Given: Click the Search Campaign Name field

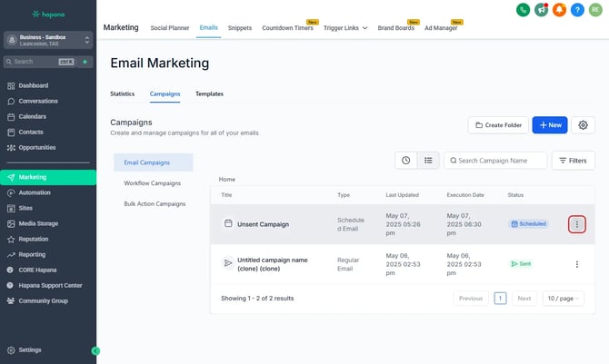Looking at the screenshot, I should (495, 161).
